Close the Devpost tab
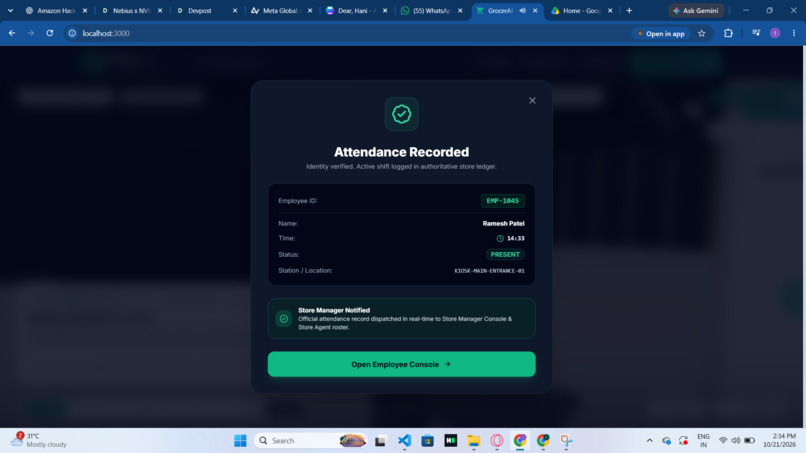Image resolution: width=806 pixels, height=453 pixels. click(235, 10)
